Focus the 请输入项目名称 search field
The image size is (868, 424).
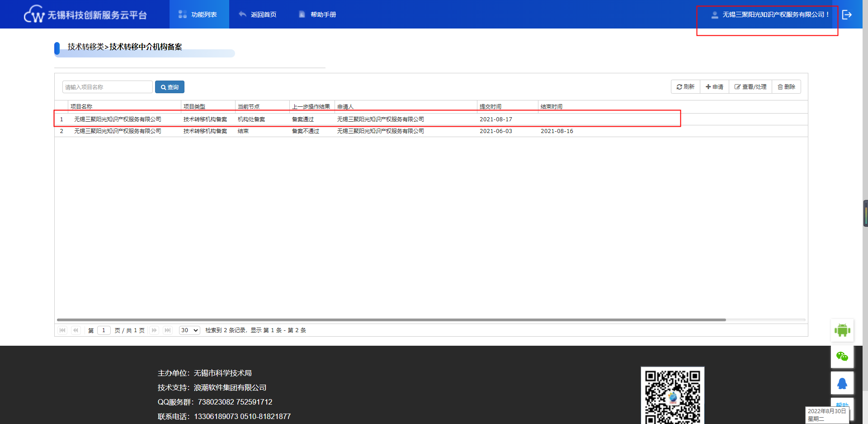108,87
